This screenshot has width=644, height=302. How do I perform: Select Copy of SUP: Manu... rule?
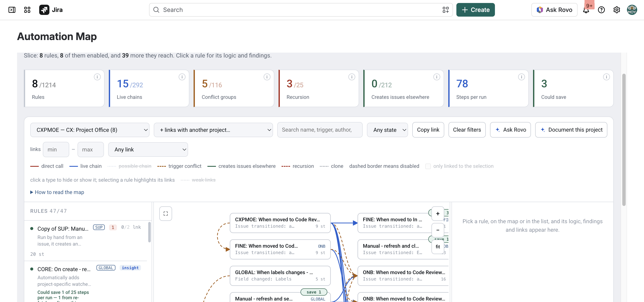point(86,240)
